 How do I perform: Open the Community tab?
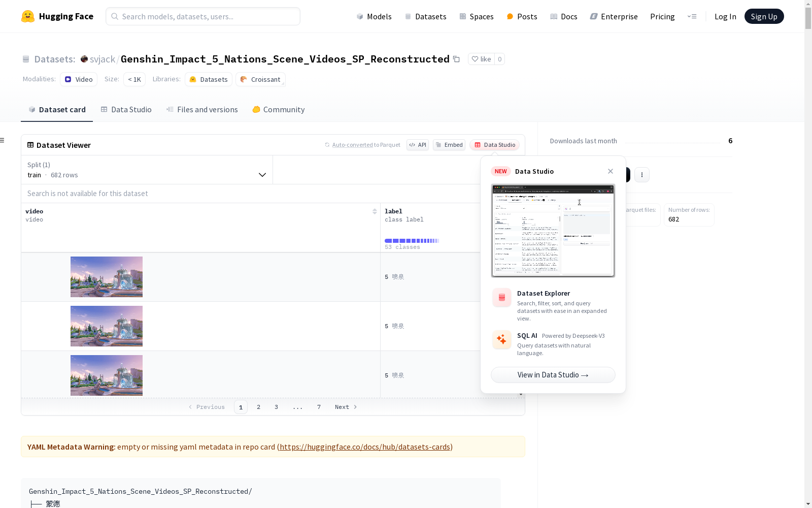click(279, 110)
